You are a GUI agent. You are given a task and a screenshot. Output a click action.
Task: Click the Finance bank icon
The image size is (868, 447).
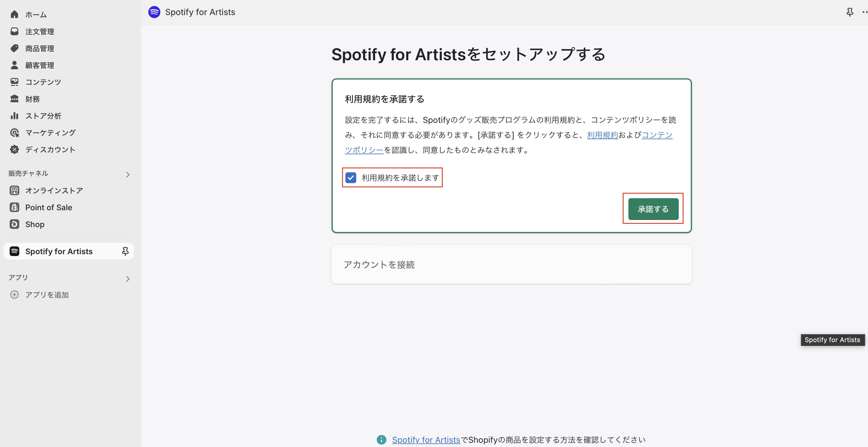coord(14,99)
